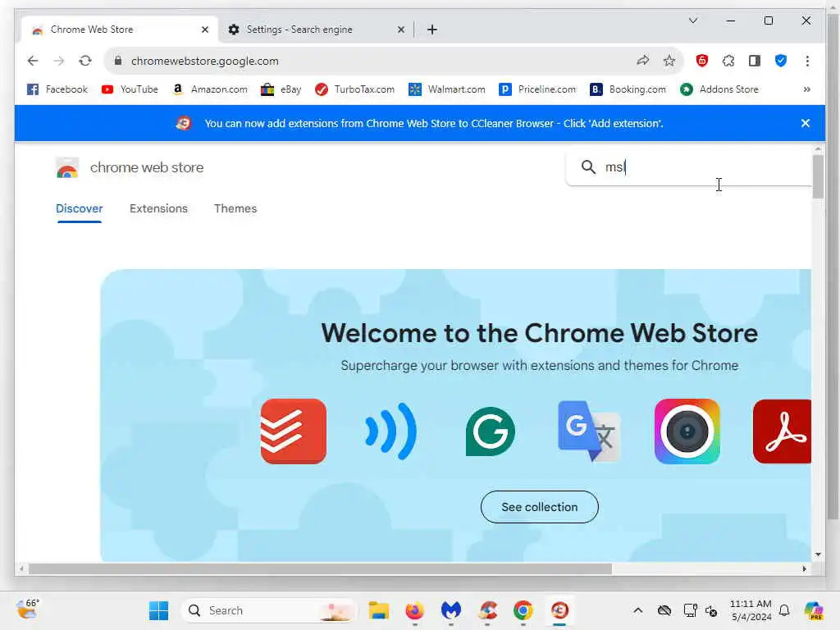Bookmark this page with the star icon
840x630 pixels.
[x=669, y=61]
